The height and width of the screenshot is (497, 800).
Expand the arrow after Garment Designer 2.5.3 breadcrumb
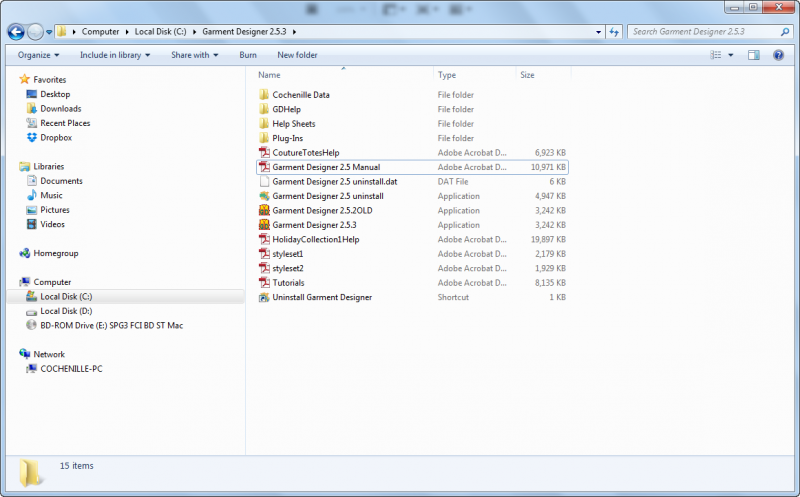pyautogui.click(x=294, y=32)
